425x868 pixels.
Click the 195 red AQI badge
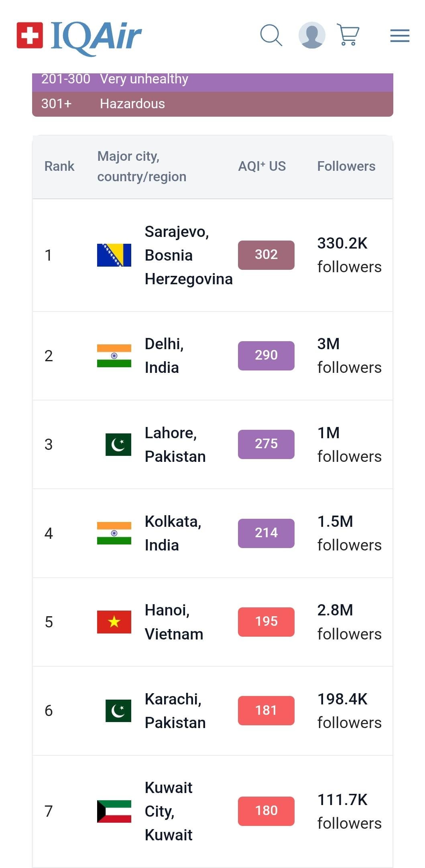[266, 622]
